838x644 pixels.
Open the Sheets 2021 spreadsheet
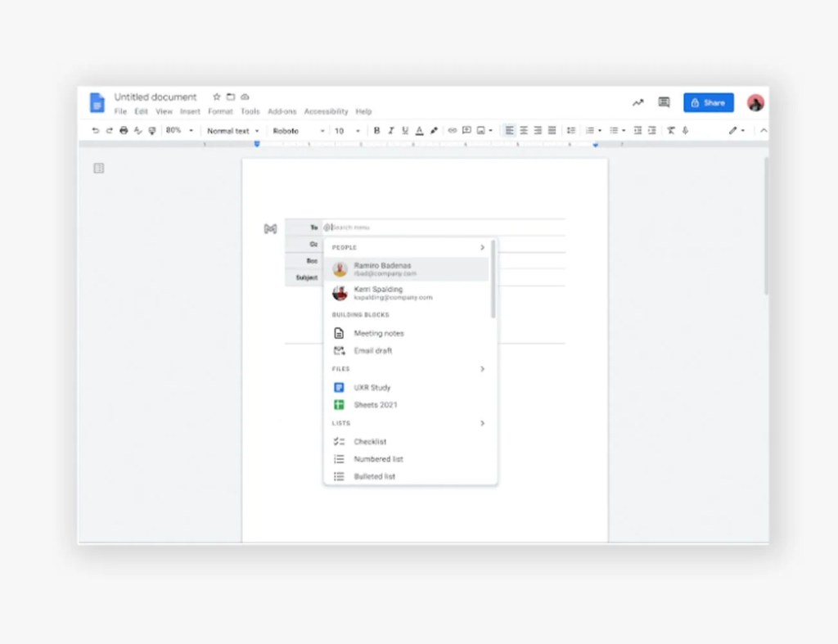click(374, 404)
